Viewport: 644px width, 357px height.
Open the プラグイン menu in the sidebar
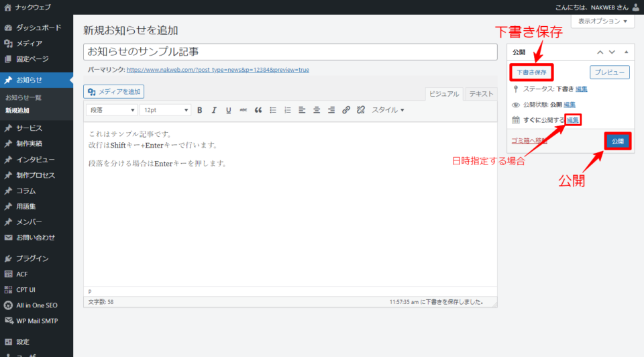[32, 258]
